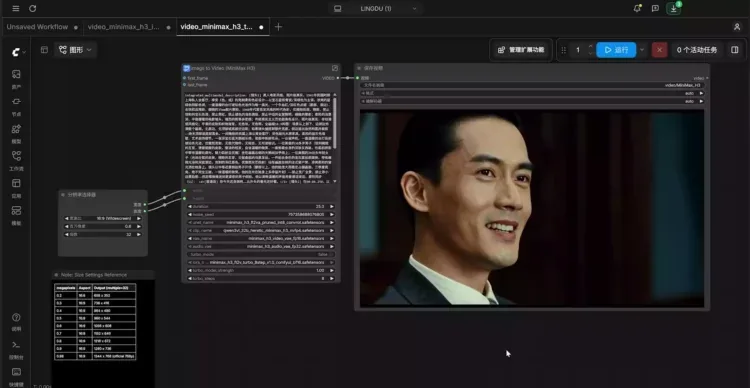Image resolution: width=750 pixels, height=388 pixels.
Task: Open the notifications bell icon
Action: pyautogui.click(x=637, y=8)
